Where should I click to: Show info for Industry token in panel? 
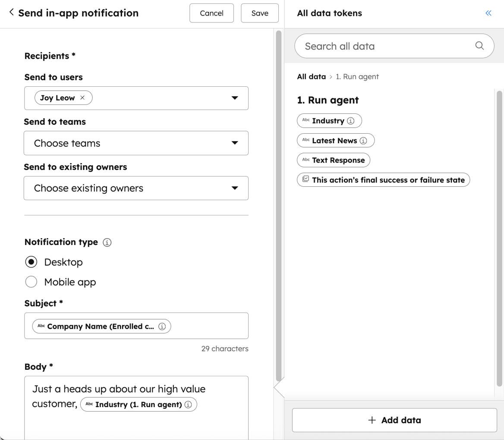[351, 121]
